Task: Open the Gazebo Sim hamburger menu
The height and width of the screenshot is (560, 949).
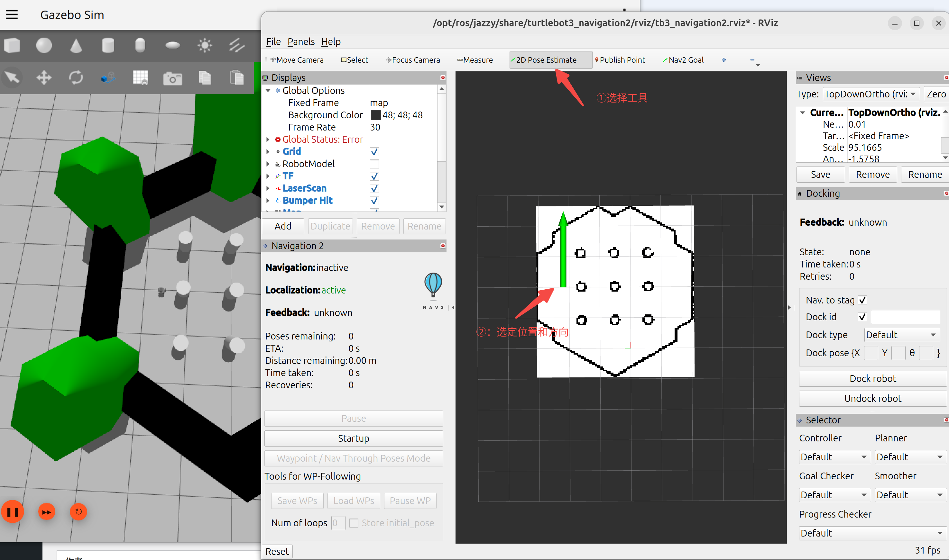Action: pos(12,15)
